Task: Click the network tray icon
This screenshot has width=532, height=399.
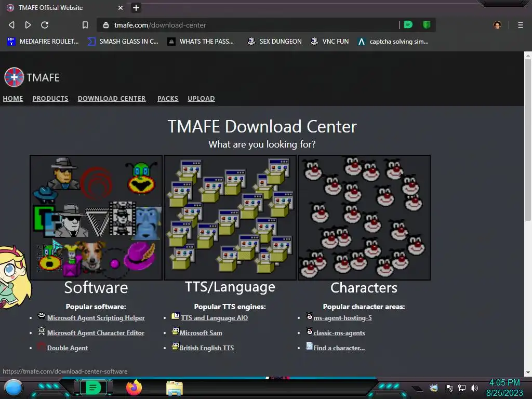Action: [x=461, y=388]
